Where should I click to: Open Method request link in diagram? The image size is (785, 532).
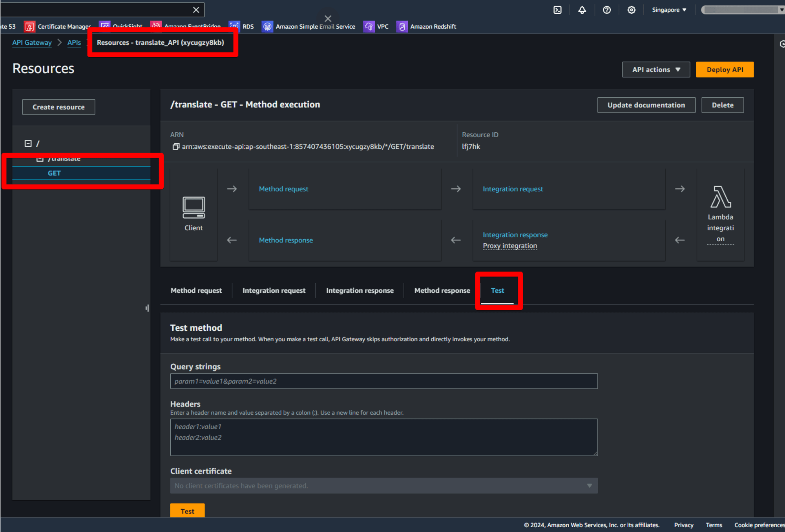point(283,189)
